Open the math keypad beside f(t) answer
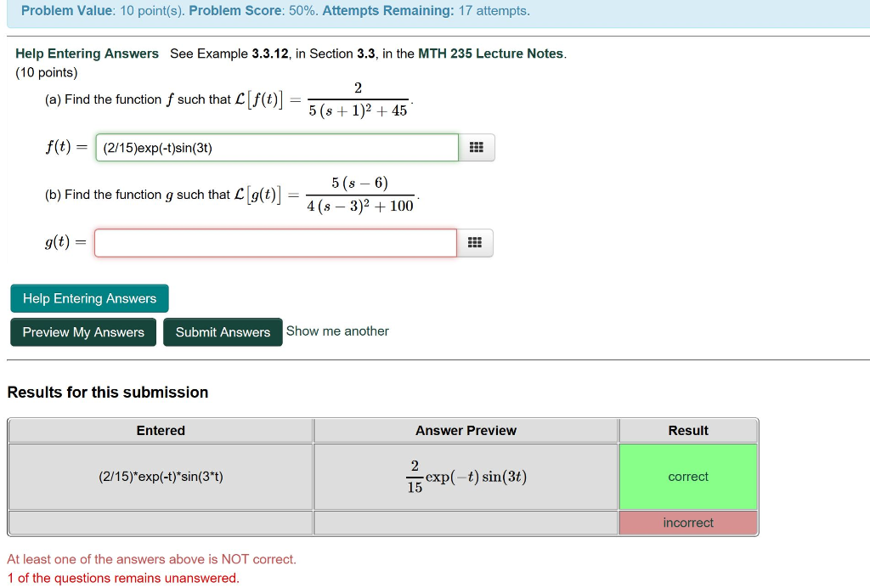Viewport: 870px width, 588px height. [x=477, y=146]
